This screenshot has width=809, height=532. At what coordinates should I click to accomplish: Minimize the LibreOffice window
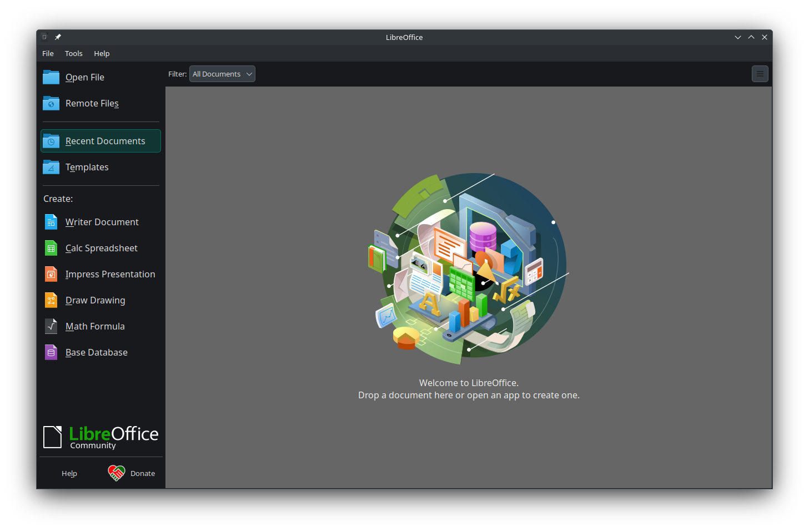738,37
